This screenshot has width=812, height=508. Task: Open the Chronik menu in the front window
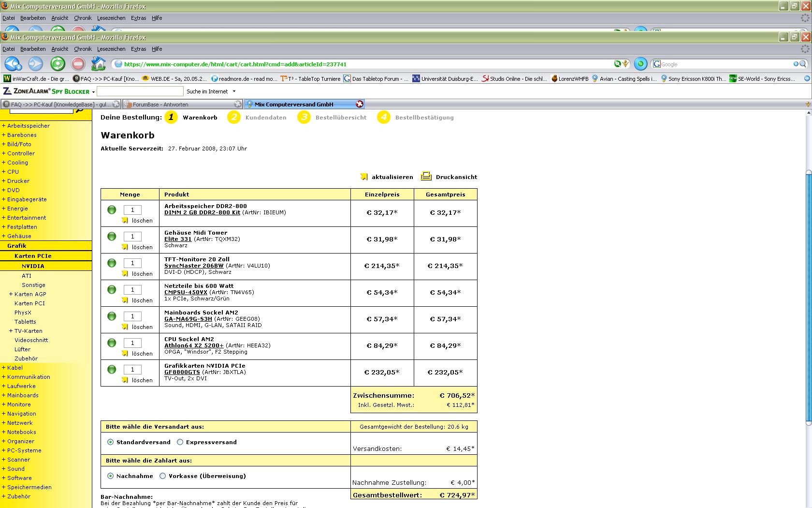83,49
